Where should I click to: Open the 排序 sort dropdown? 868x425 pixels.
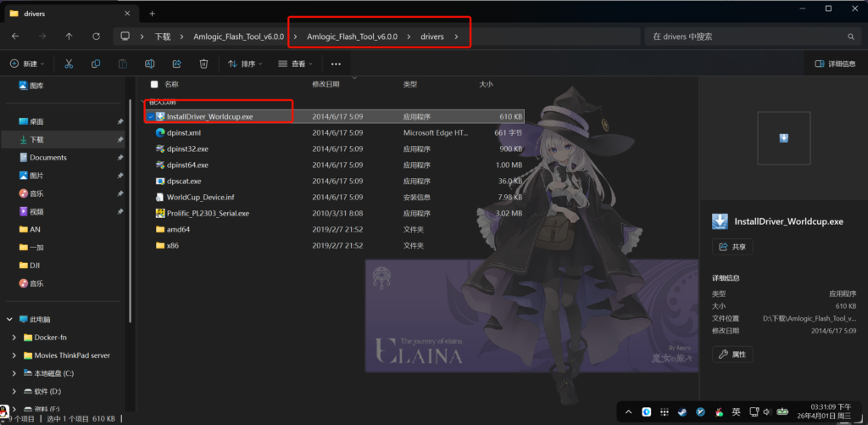[245, 64]
